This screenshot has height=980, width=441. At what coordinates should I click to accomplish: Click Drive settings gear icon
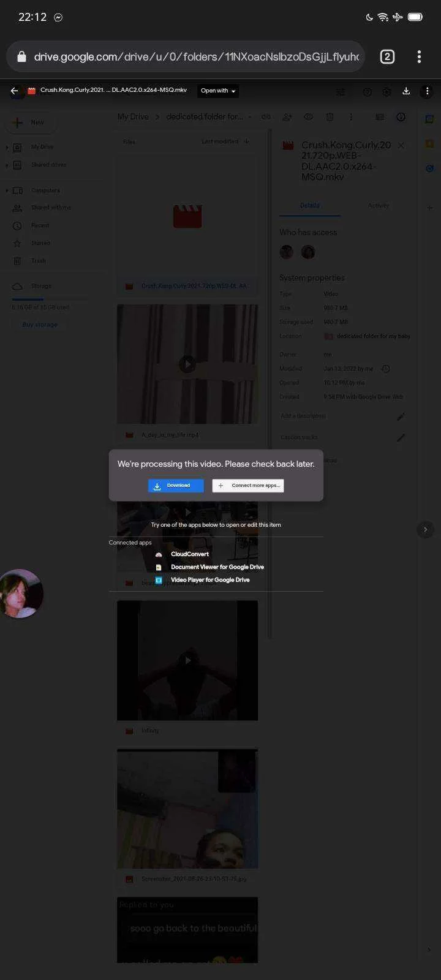[386, 92]
